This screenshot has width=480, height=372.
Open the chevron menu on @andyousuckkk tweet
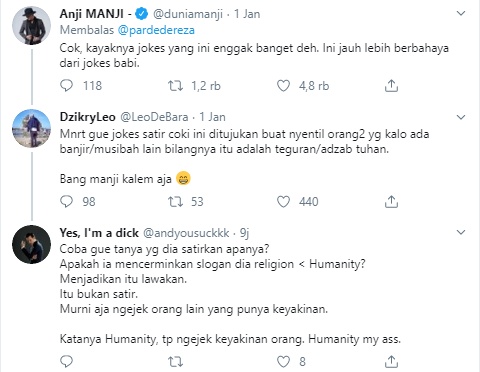461,232
